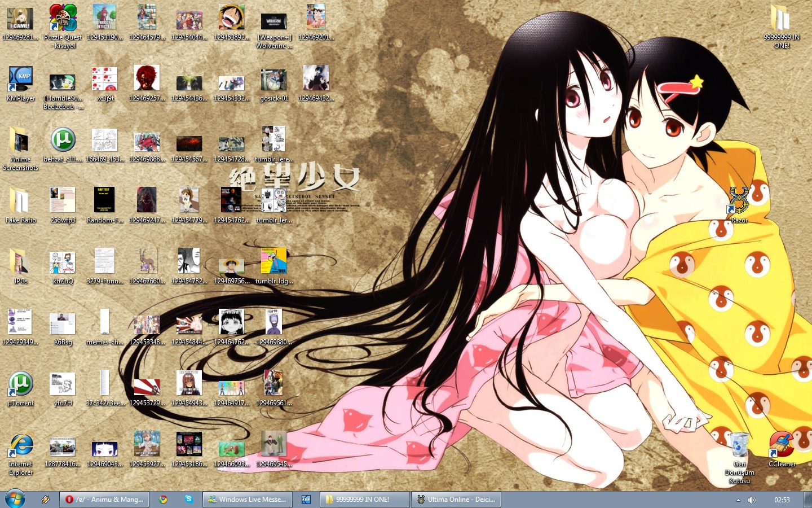Switch to Ultima Online taskbar window
Viewport: 812px width, 508px height.
click(x=457, y=500)
